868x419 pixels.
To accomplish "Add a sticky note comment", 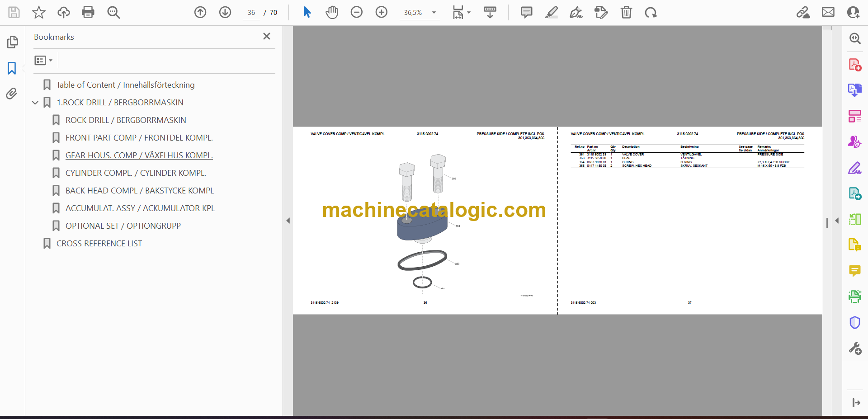I will (x=527, y=12).
